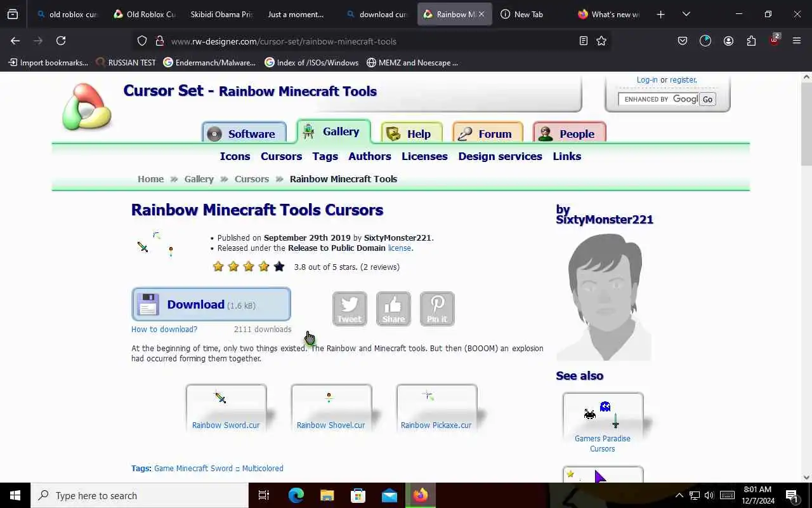Open the Rainbow Pickaxe.cur thumbnail
The height and width of the screenshot is (508, 812).
click(x=436, y=408)
